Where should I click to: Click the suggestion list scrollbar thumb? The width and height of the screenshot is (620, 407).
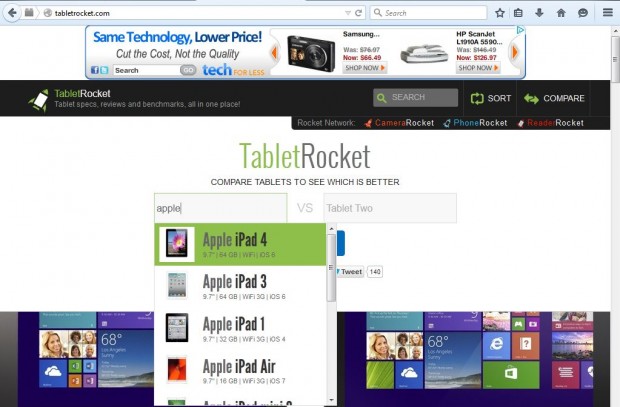click(x=331, y=267)
